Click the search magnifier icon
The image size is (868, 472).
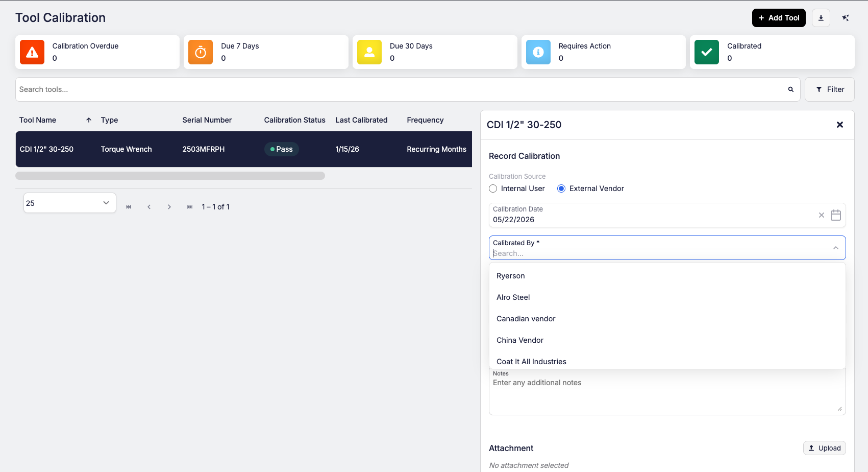pos(791,89)
